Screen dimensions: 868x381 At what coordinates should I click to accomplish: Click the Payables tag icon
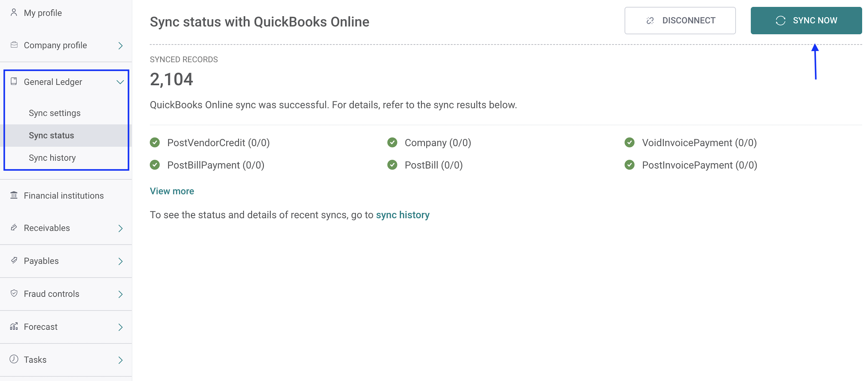click(x=14, y=260)
